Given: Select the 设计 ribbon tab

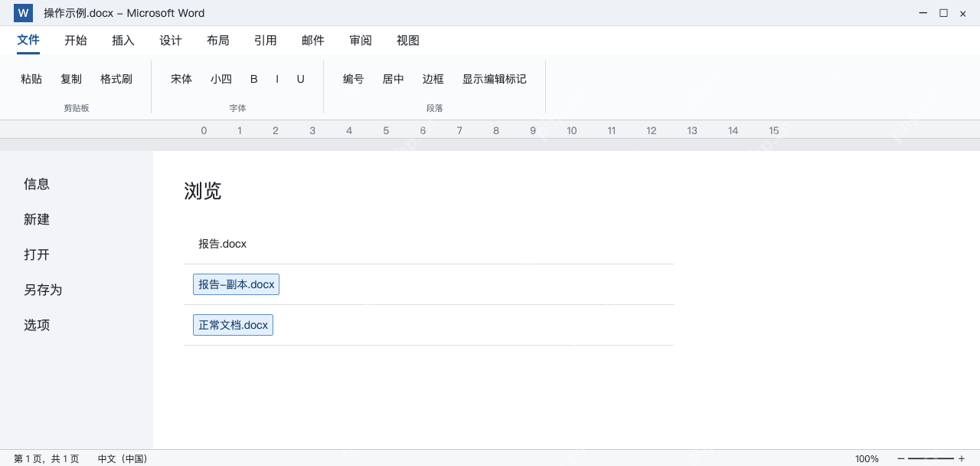Looking at the screenshot, I should coord(171,41).
